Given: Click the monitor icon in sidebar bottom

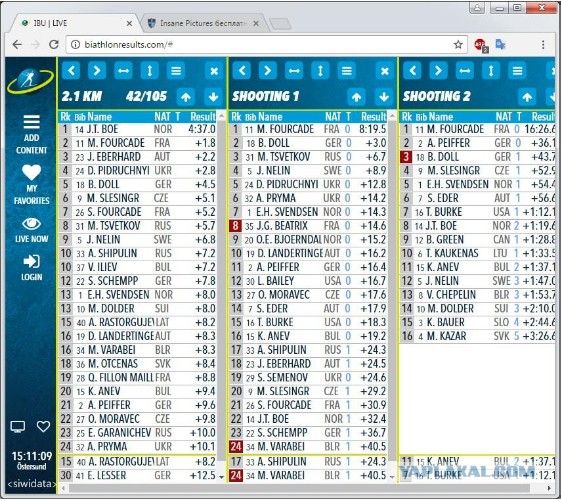Looking at the screenshot, I should pyautogui.click(x=18, y=427).
